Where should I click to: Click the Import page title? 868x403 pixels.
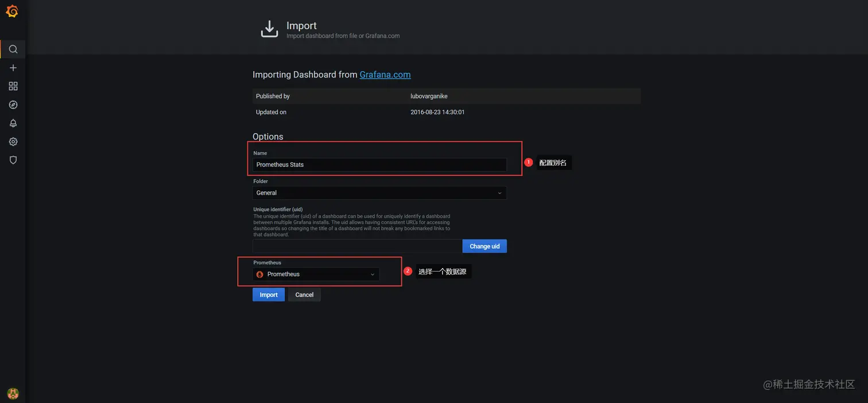301,25
